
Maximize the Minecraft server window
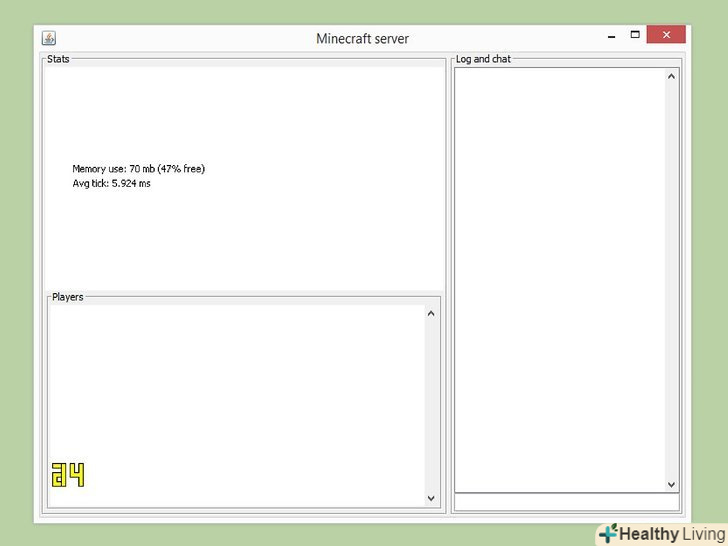click(x=635, y=34)
